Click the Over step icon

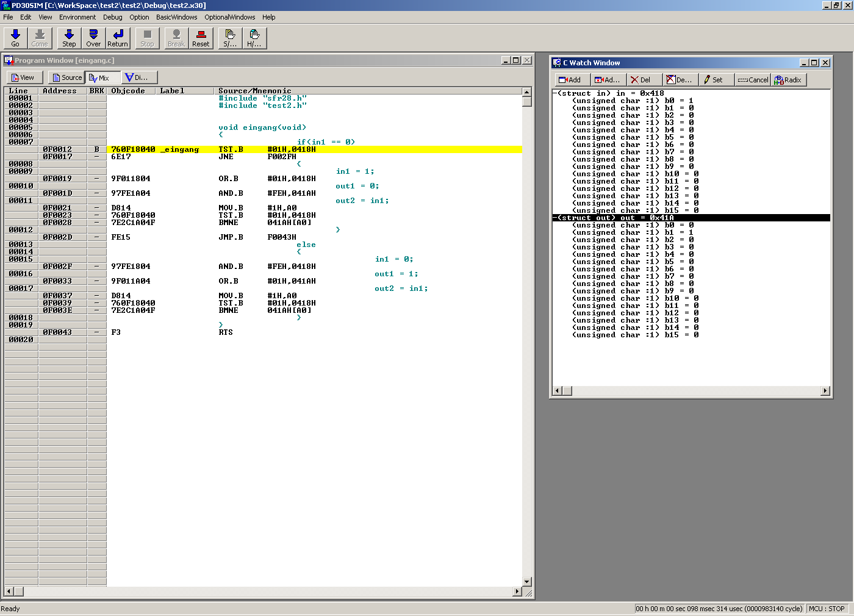point(93,38)
